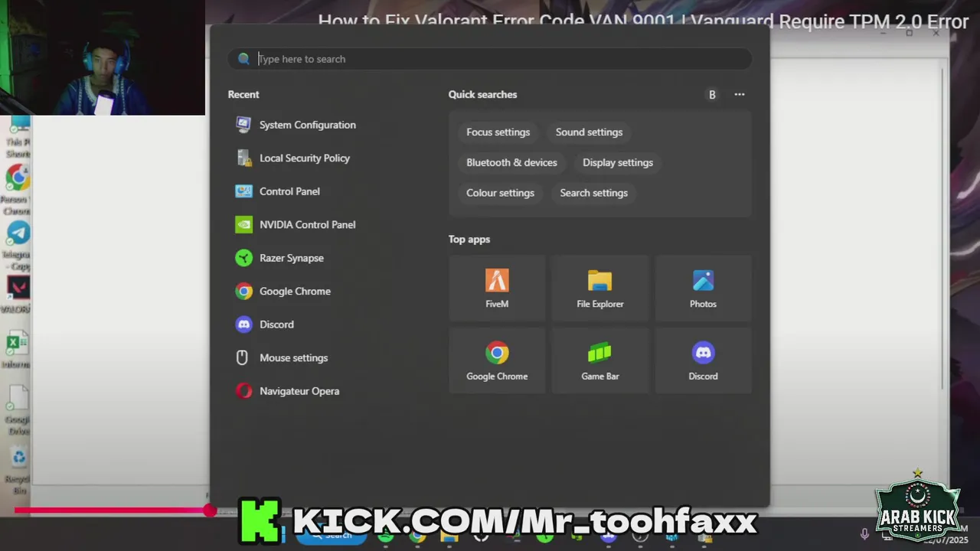Click the Recycle Bin desktop icon
Screen dimensions: 980x551
[17, 470]
